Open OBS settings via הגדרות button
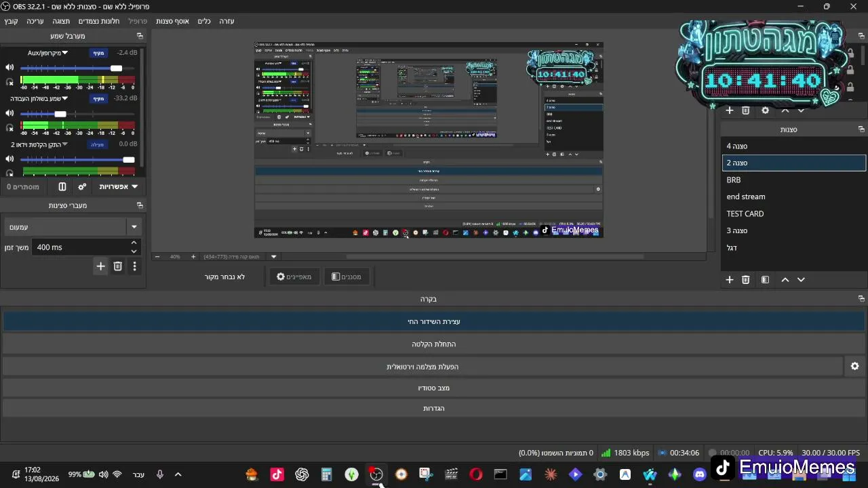This screenshot has height=488, width=868. 434,408
